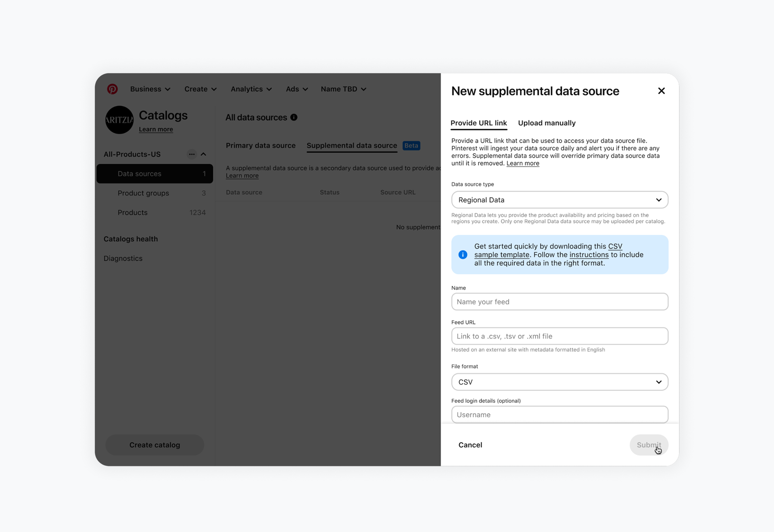Click the Pinterest logo icon
Viewport: 774px width, 532px height.
click(x=112, y=89)
